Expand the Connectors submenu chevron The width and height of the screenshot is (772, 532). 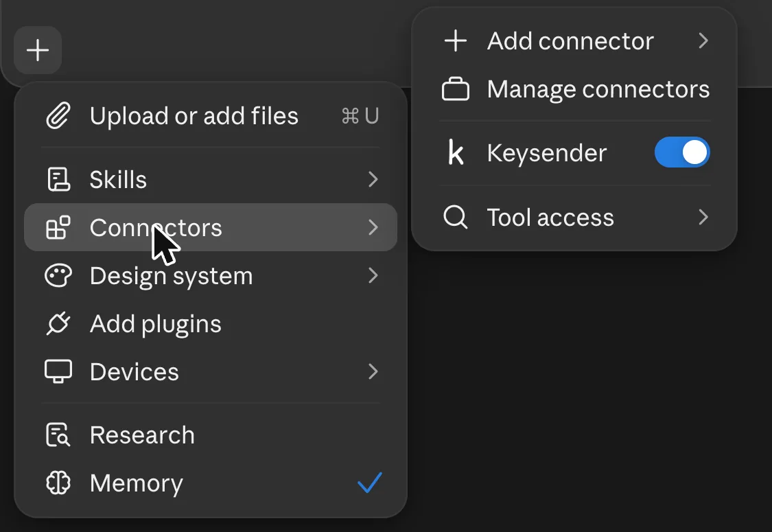pos(373,228)
